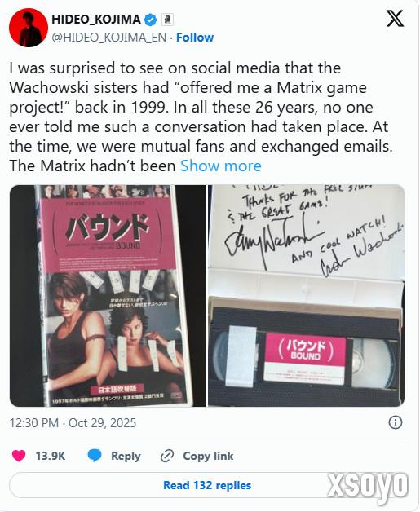Click the HIDEO_KOJIMA display name
420x512 pixels.
pyautogui.click(x=96, y=20)
